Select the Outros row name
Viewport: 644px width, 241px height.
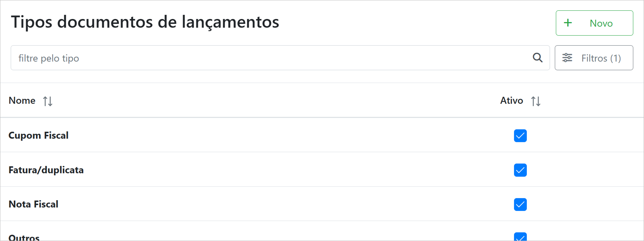point(24,238)
